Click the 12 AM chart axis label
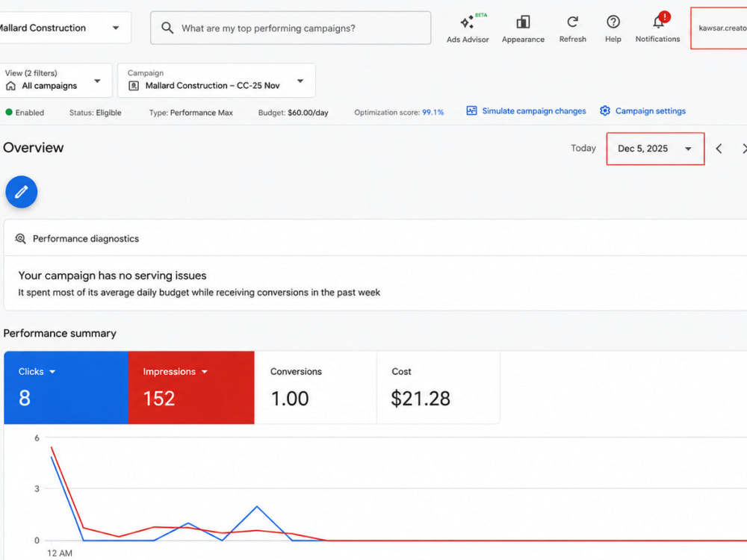This screenshot has width=747, height=560. point(60,553)
